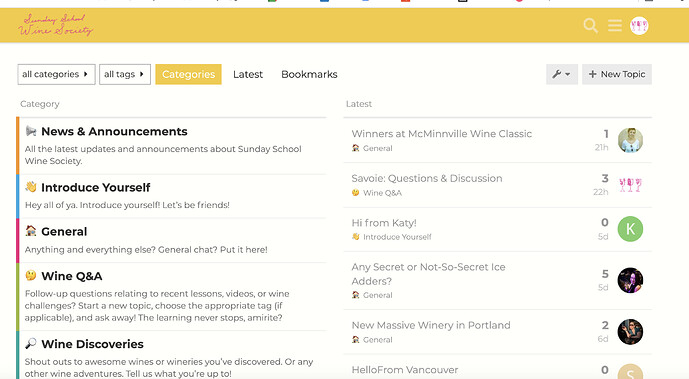This screenshot has width=689, height=379.
Task: Click the plus icon on New Topic
Action: 592,74
